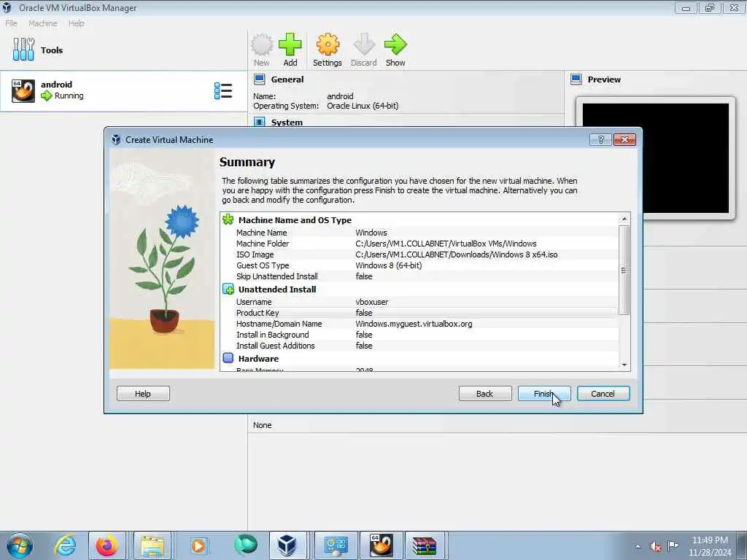Open the Machine menu

click(x=43, y=23)
